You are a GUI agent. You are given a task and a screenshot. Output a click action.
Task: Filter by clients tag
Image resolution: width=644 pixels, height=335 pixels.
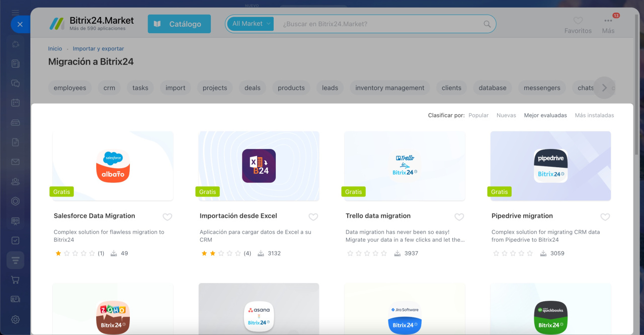[x=451, y=88]
